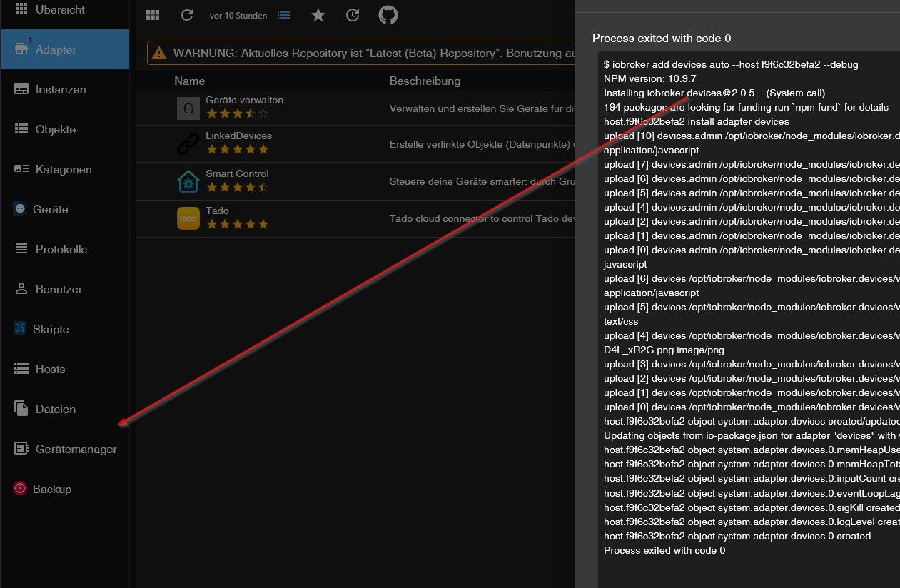Viewport: 900px width, 588px height.
Task: Select the Smart Control adapter name
Action: 238,173
